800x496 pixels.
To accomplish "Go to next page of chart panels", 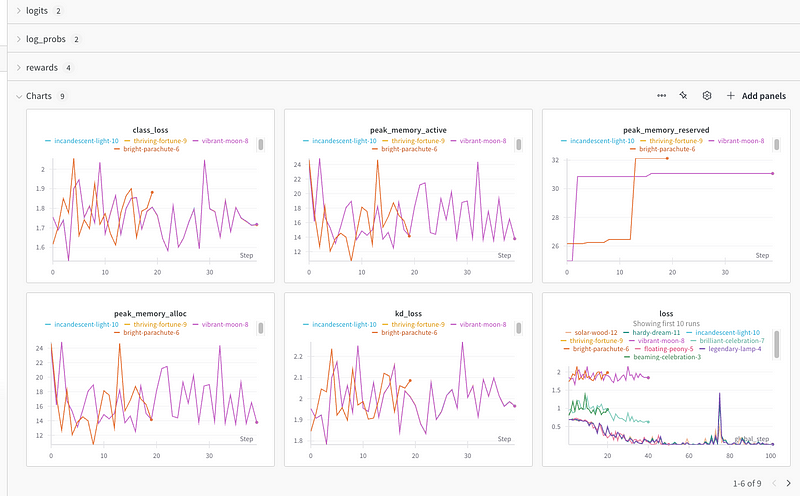I will pos(788,483).
